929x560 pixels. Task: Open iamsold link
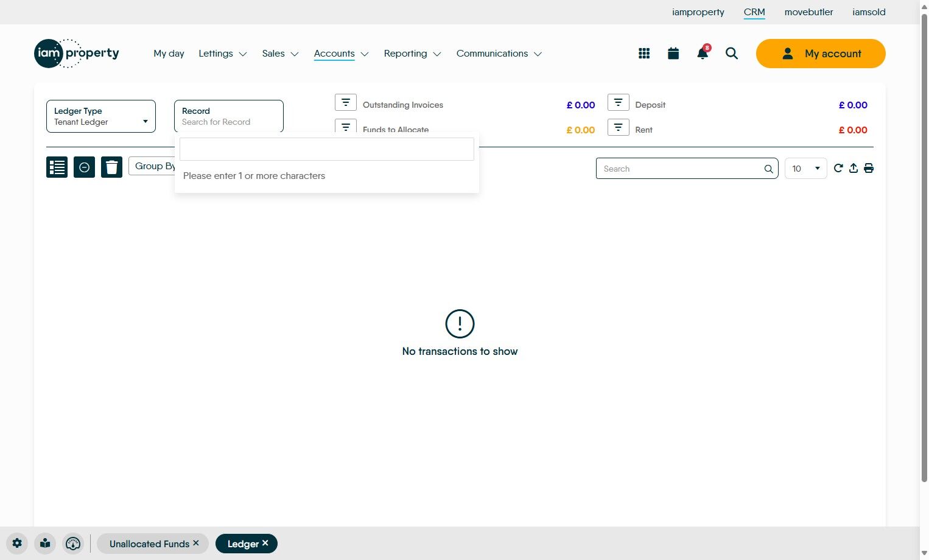tap(869, 12)
